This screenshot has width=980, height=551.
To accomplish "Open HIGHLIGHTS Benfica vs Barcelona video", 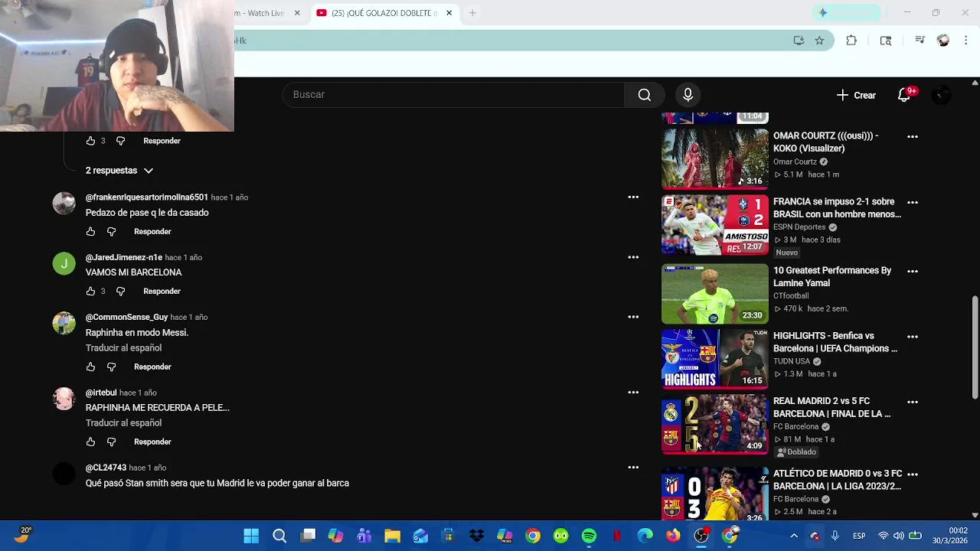I will [x=835, y=342].
